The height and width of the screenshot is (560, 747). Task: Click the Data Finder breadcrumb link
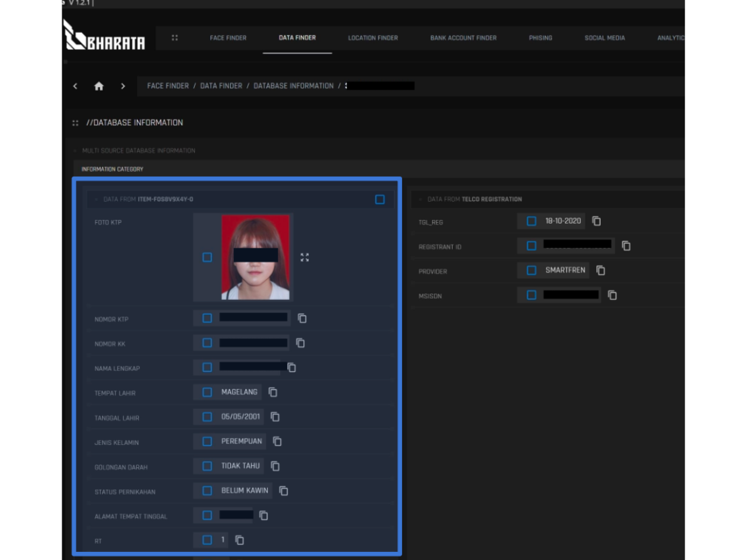point(221,86)
